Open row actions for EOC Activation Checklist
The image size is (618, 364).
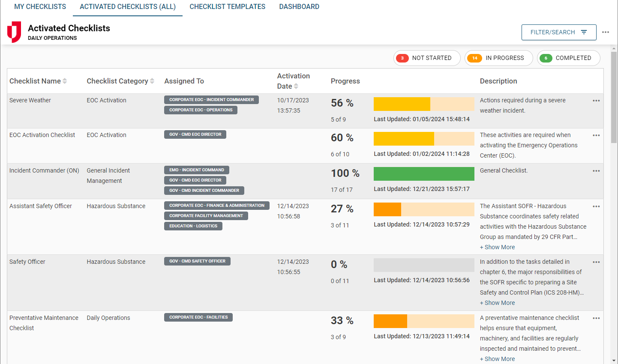click(x=596, y=135)
